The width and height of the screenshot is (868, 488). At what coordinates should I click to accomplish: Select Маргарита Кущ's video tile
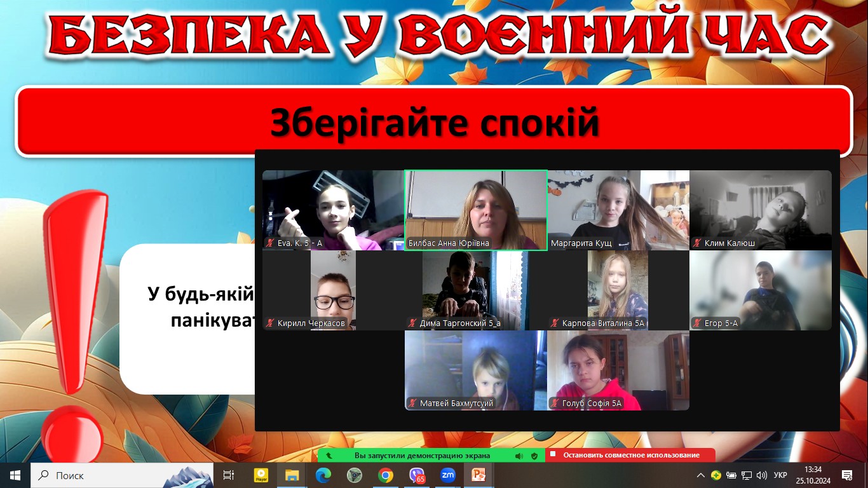click(618, 210)
